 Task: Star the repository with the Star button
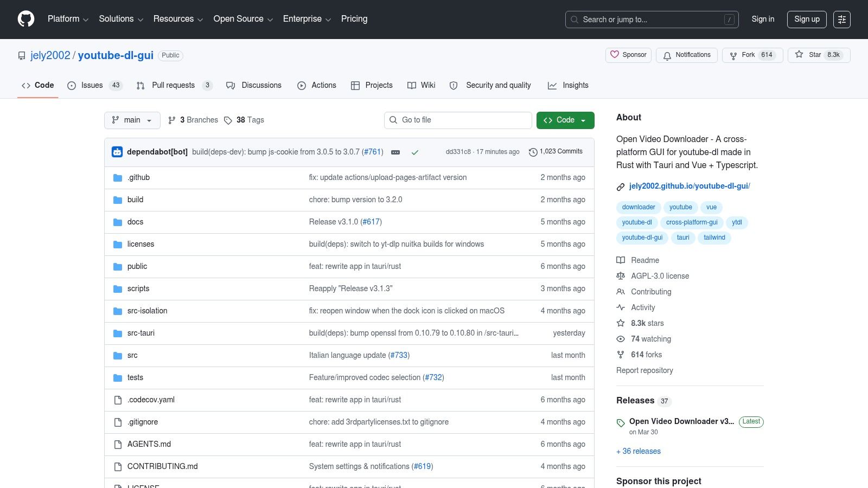click(819, 55)
